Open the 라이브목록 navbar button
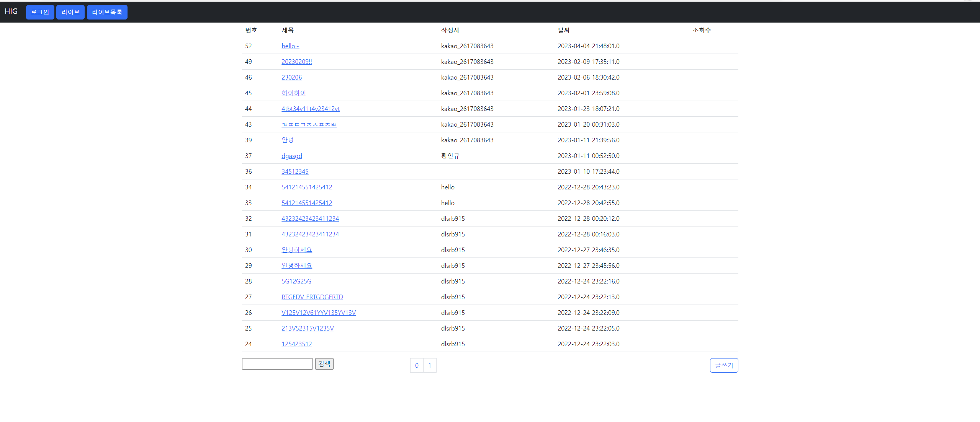 [107, 12]
